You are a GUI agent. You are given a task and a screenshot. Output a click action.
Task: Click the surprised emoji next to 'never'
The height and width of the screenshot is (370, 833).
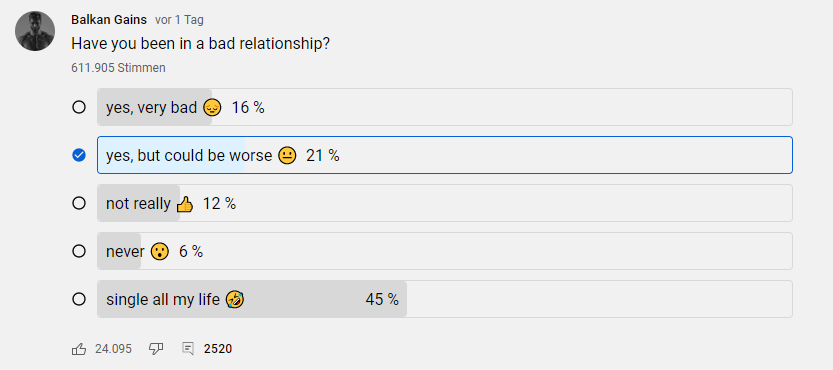click(159, 251)
